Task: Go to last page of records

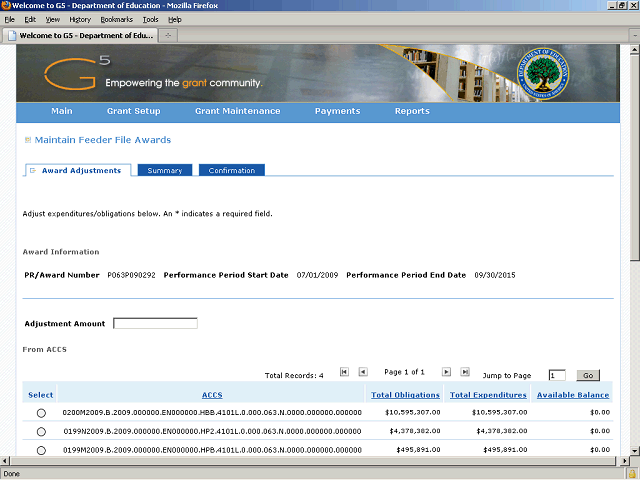Action: click(465, 372)
